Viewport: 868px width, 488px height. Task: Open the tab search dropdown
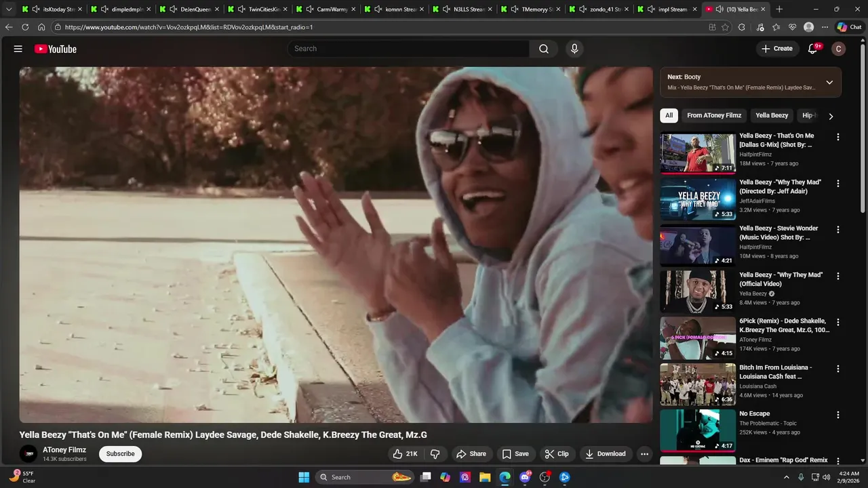(x=9, y=9)
